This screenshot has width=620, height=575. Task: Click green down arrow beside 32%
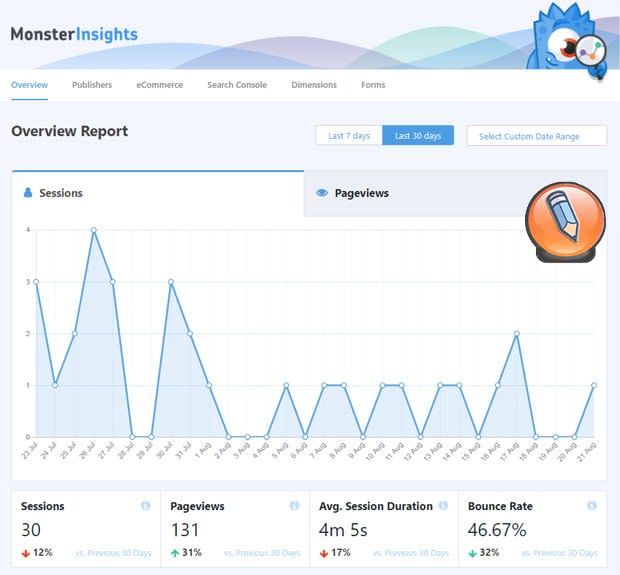pos(472,553)
